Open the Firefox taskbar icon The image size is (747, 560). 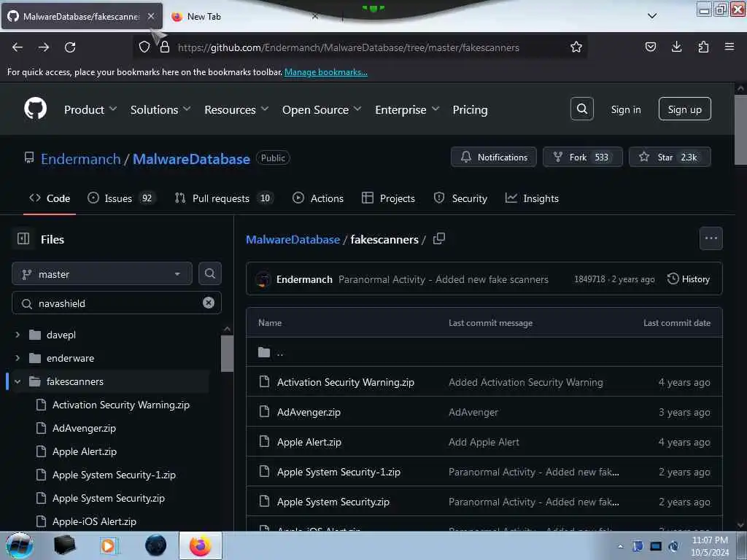(200, 545)
